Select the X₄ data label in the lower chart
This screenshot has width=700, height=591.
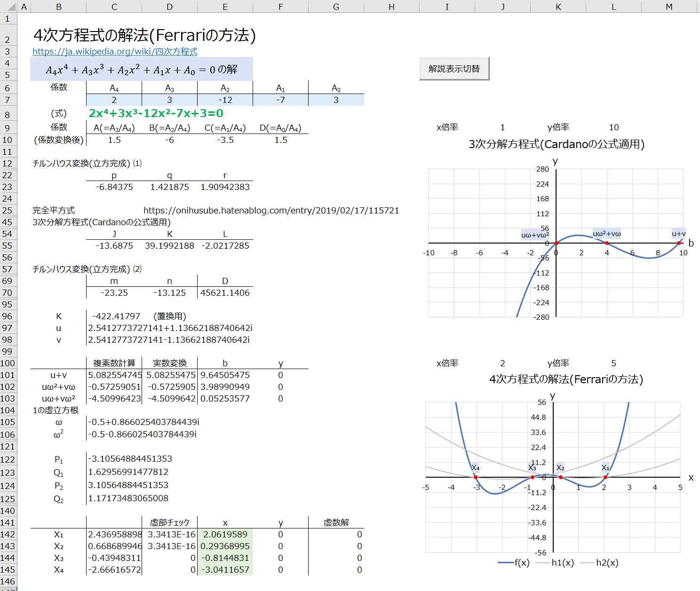pos(476,468)
